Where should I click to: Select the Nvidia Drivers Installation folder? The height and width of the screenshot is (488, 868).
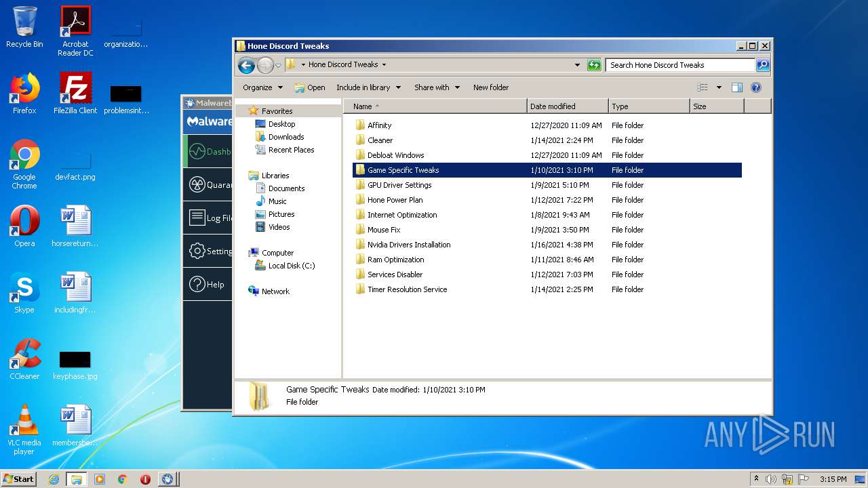(409, 245)
